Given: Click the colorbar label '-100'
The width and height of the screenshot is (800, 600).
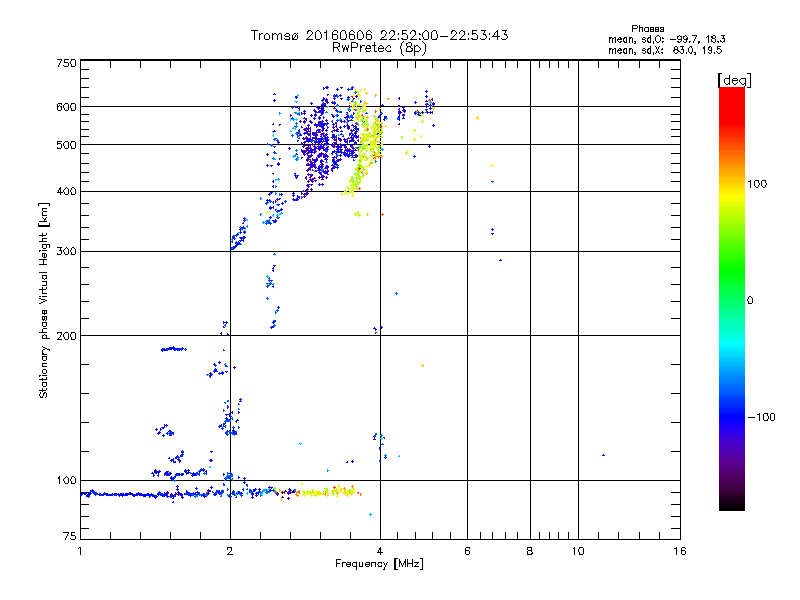Looking at the screenshot, I should [762, 417].
